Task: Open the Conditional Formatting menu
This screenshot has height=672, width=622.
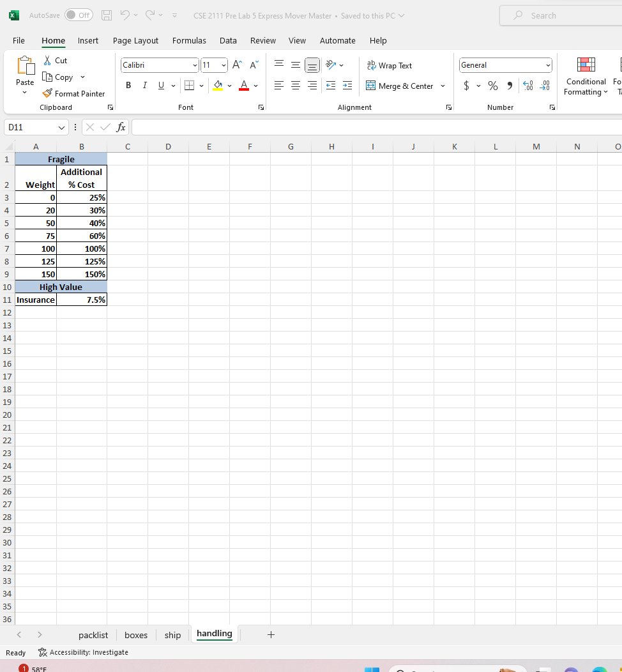Action: [586, 77]
